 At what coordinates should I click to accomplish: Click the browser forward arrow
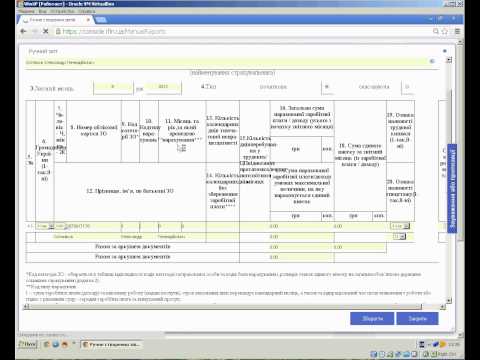[34, 31]
